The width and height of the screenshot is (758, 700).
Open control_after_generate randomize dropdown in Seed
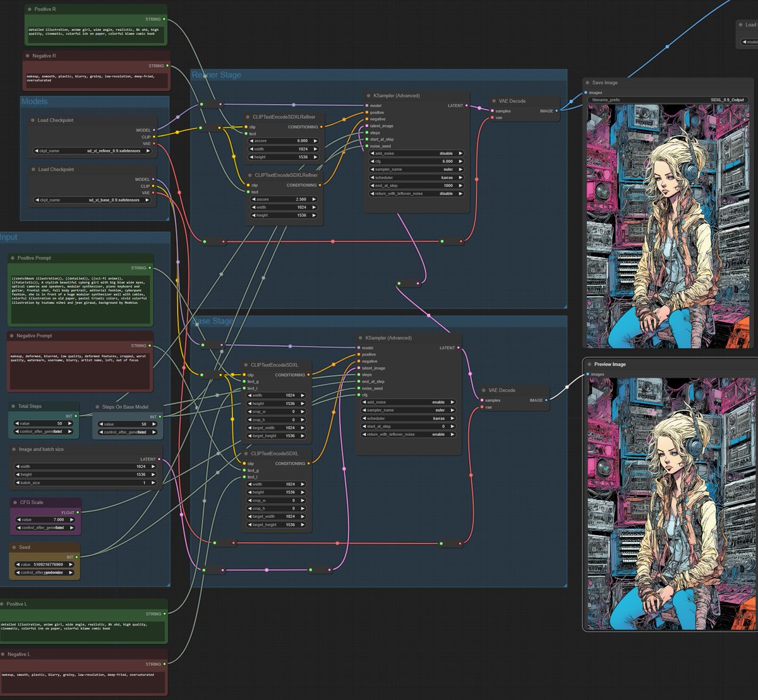44,572
